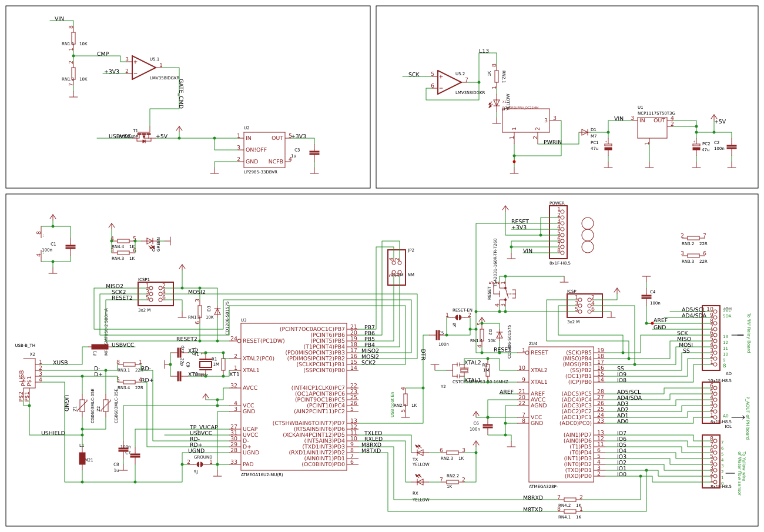Click the ON green LED symbol
Screen dimensions: 764x532
(150, 240)
